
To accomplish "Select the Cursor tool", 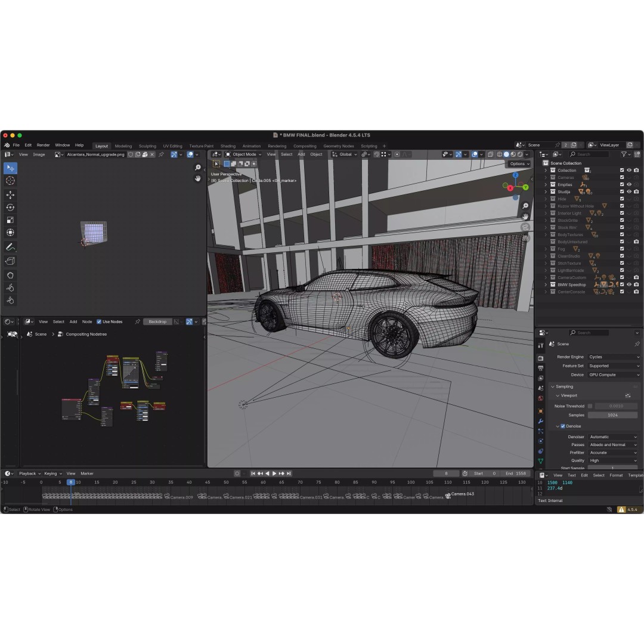I will pos(10,181).
